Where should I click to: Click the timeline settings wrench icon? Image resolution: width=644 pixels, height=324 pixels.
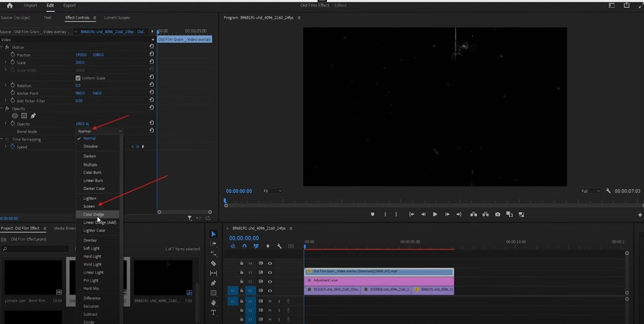pos(279,246)
